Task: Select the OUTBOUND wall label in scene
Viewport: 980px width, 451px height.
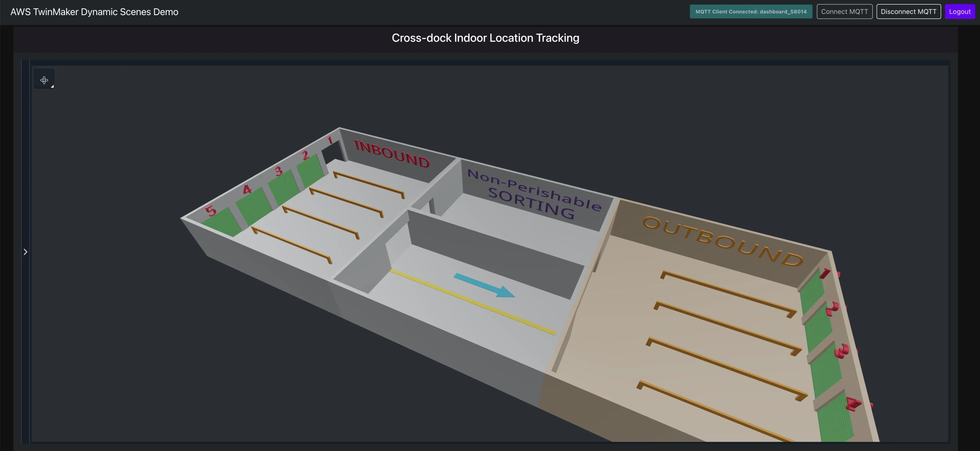Action: 723,242
